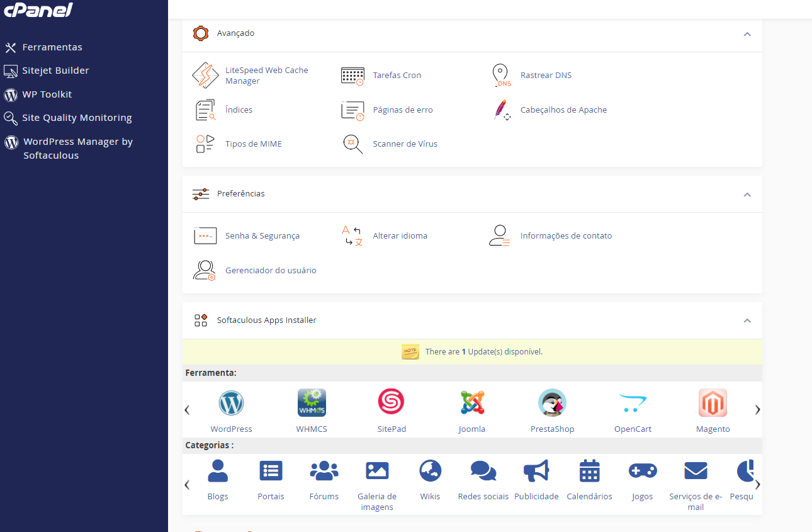
Task: Open the Tarefas Cron icon
Action: click(352, 76)
